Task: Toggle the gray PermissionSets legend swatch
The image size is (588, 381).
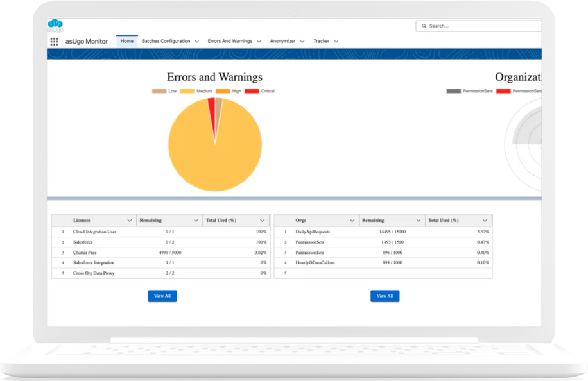Action: tap(453, 91)
